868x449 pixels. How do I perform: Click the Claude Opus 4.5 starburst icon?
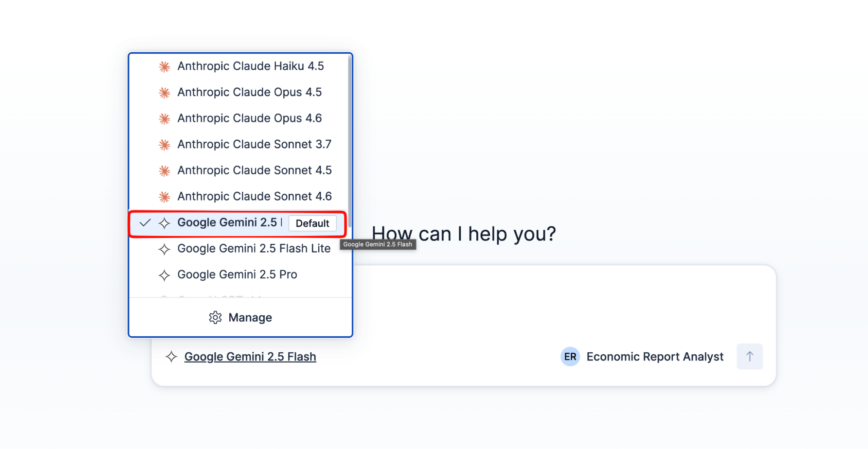(x=164, y=92)
